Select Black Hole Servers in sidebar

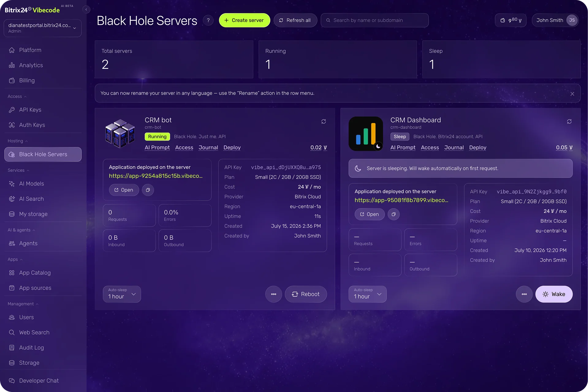point(43,154)
